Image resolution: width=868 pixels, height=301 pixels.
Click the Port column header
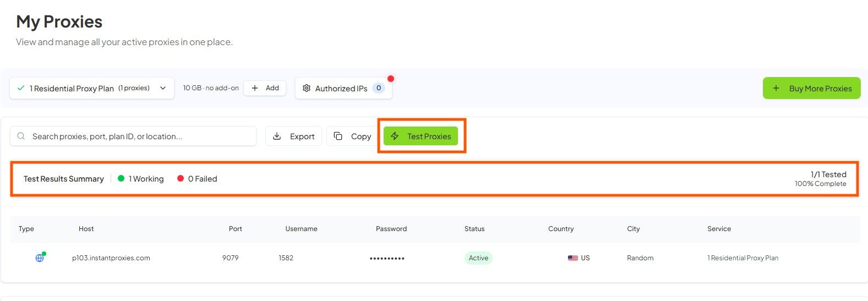point(236,228)
